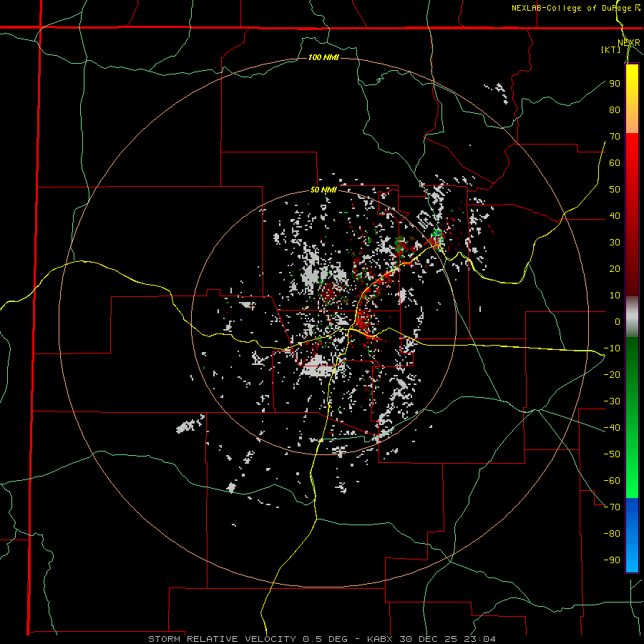Click the 30 value on velocity scale

pyautogui.click(x=615, y=243)
